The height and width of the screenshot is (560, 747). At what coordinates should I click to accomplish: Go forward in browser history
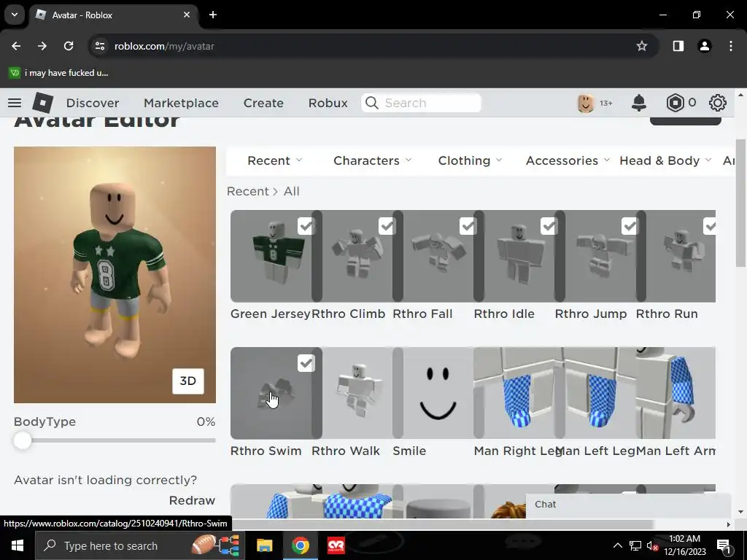(x=42, y=46)
